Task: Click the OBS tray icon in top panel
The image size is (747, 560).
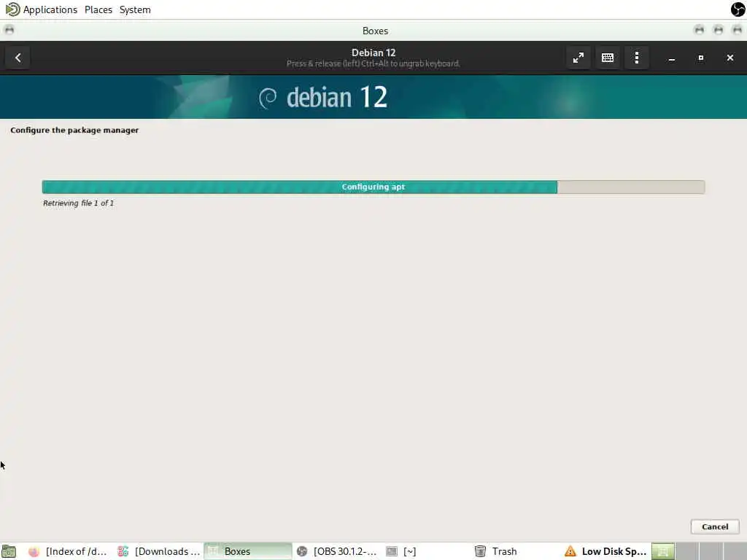Action: 738,9
